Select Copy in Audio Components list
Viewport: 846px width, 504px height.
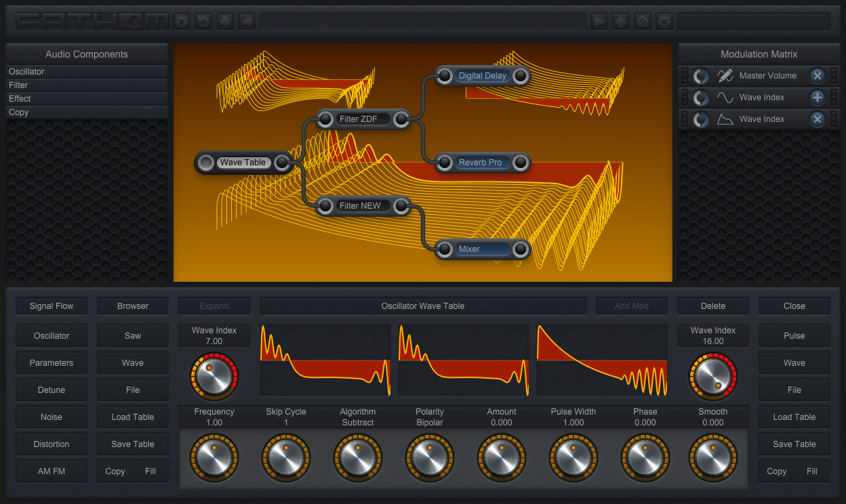point(87,112)
